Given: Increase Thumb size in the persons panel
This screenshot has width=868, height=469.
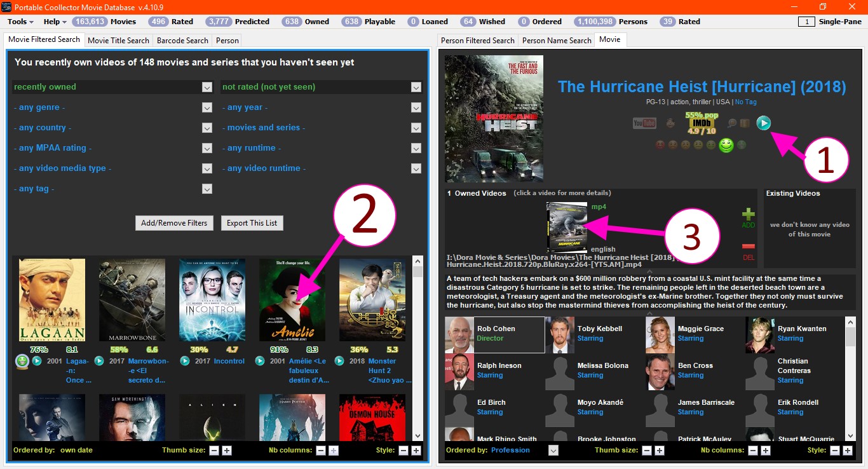Looking at the screenshot, I should tap(660, 450).
